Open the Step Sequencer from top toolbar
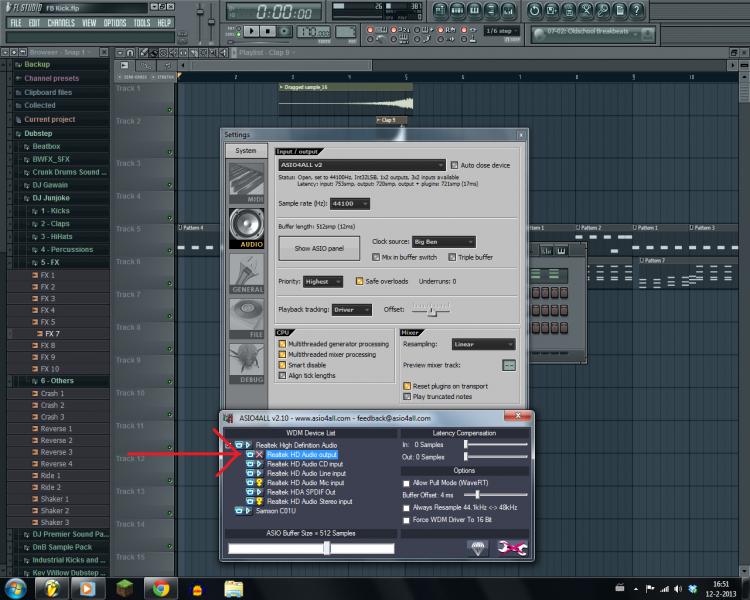Screen dimensions: 750x600 [457, 10]
